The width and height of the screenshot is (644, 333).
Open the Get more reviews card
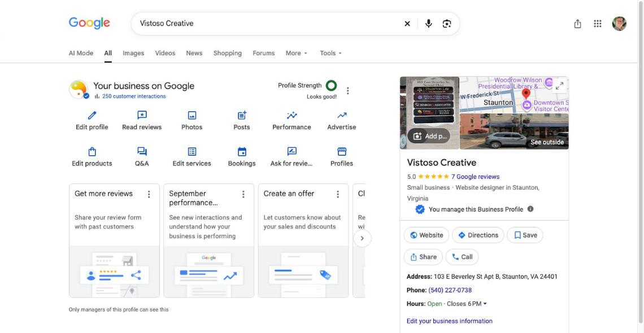pos(114,241)
